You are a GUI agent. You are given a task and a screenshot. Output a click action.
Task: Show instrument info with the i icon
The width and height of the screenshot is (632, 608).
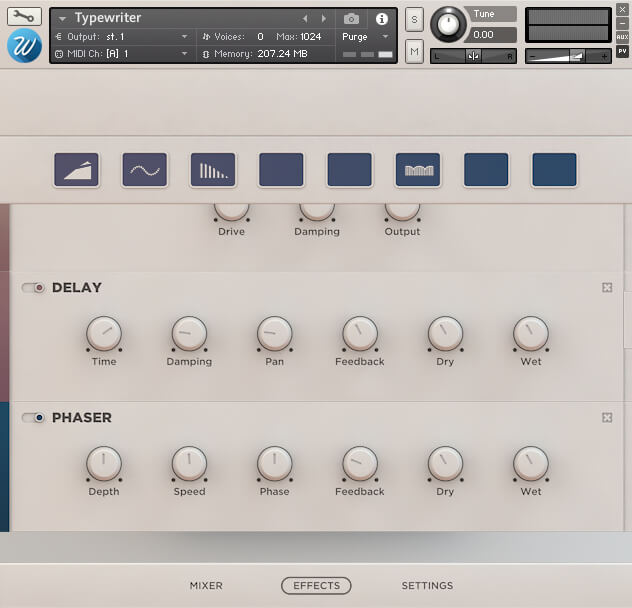coord(381,19)
